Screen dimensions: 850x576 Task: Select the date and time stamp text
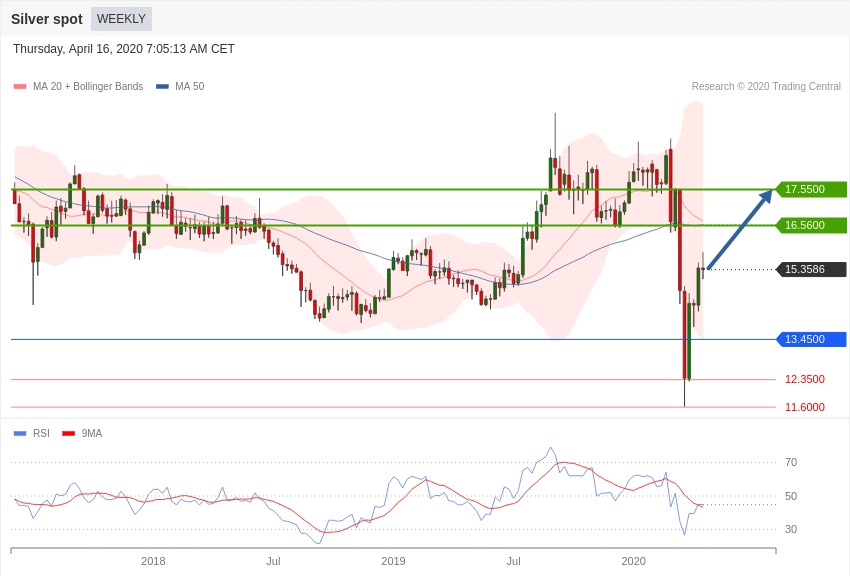click(x=124, y=49)
